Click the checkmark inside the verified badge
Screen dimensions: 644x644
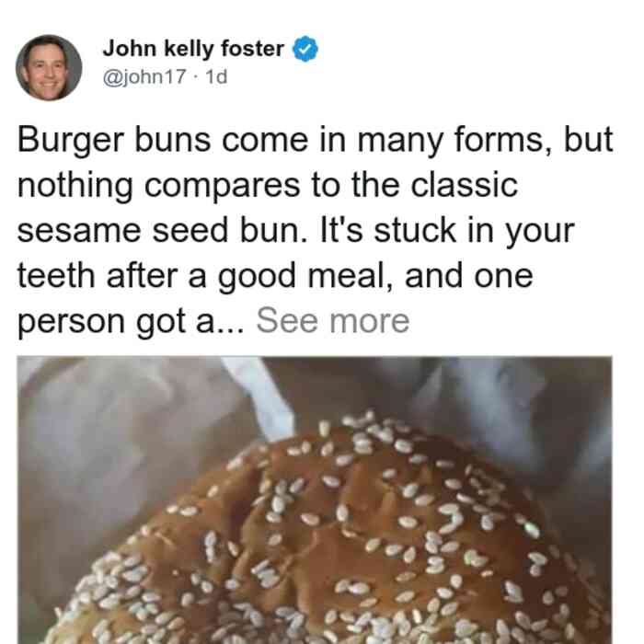[x=305, y=50]
